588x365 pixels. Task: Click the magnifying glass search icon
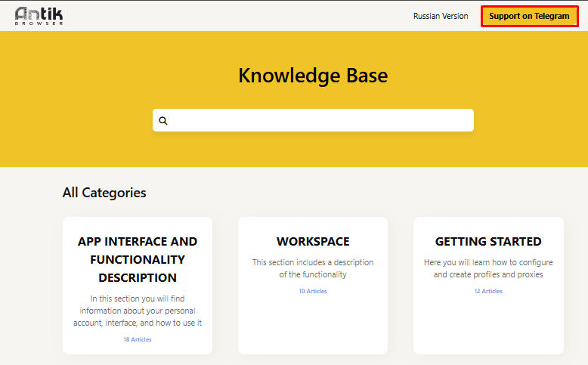click(x=163, y=121)
